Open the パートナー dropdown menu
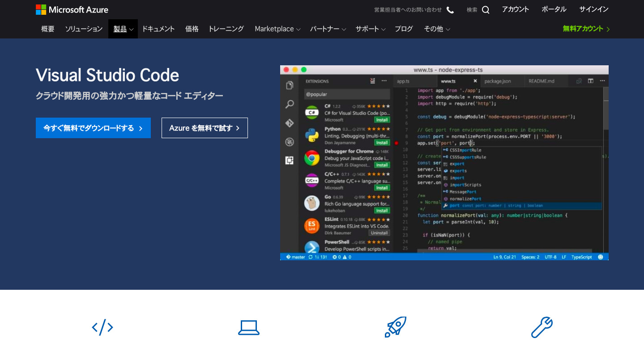This screenshot has width=644, height=343. click(328, 29)
